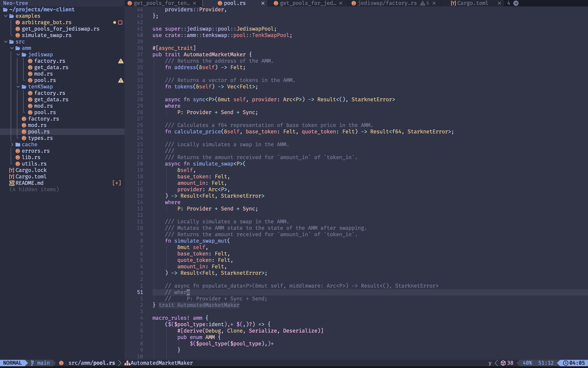Click the [+] marker beside README.md
This screenshot has width=588, height=368.
[117, 183]
